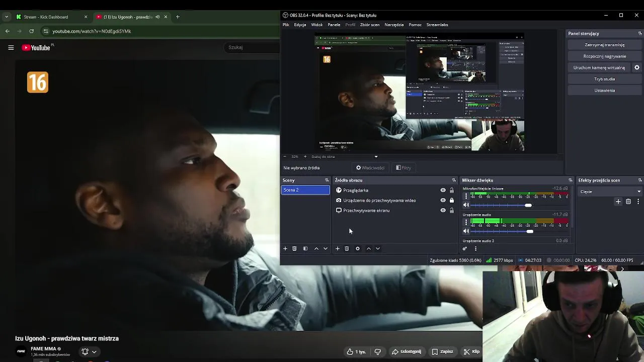644x362 pixels.
Task: Open preview scaling dropdown arrow
Action: pyautogui.click(x=376, y=156)
